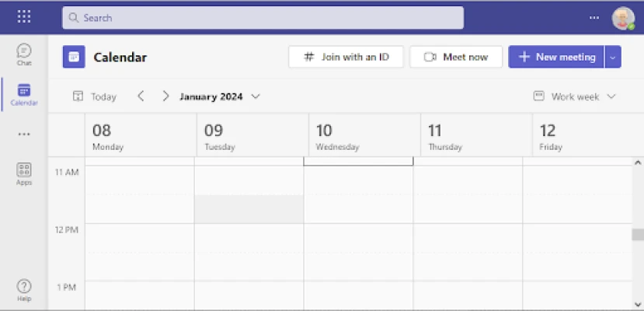Viewport: 644px width, 311px height.
Task: Open settings and more ellipsis in header
Action: pyautogui.click(x=594, y=17)
